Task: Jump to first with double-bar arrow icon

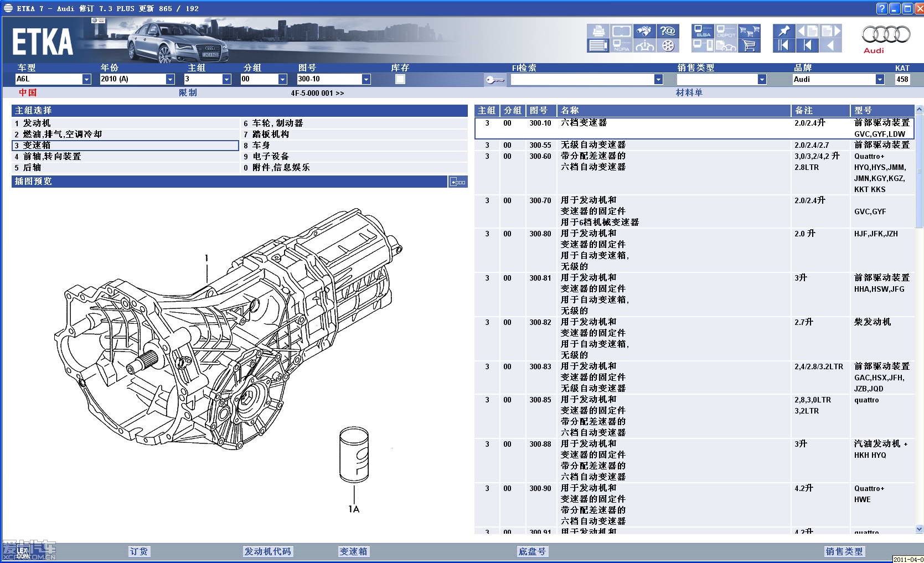Action: click(x=784, y=45)
